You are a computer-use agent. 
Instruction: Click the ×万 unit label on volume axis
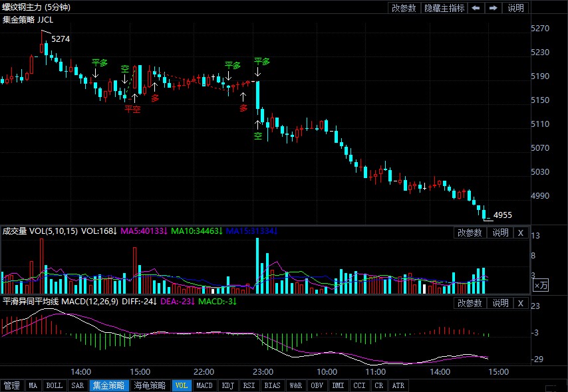point(541,285)
